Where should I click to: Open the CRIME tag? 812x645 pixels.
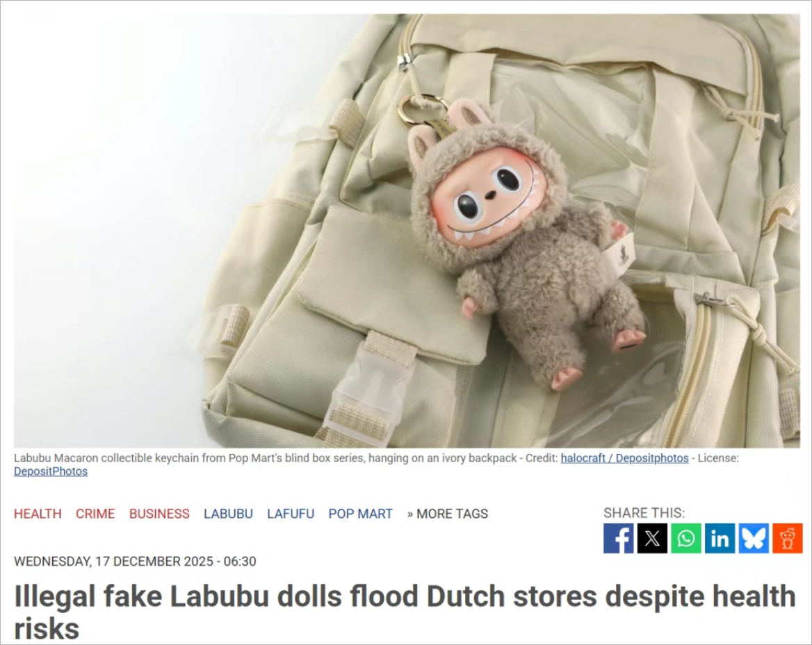pyautogui.click(x=95, y=514)
